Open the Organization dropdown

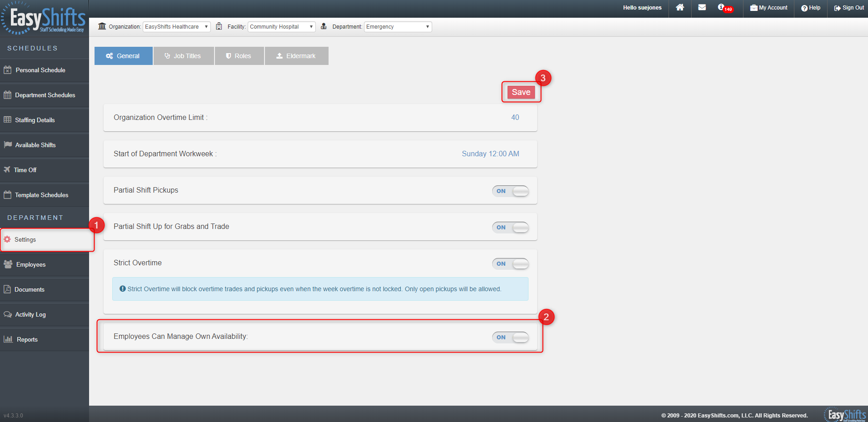177,27
